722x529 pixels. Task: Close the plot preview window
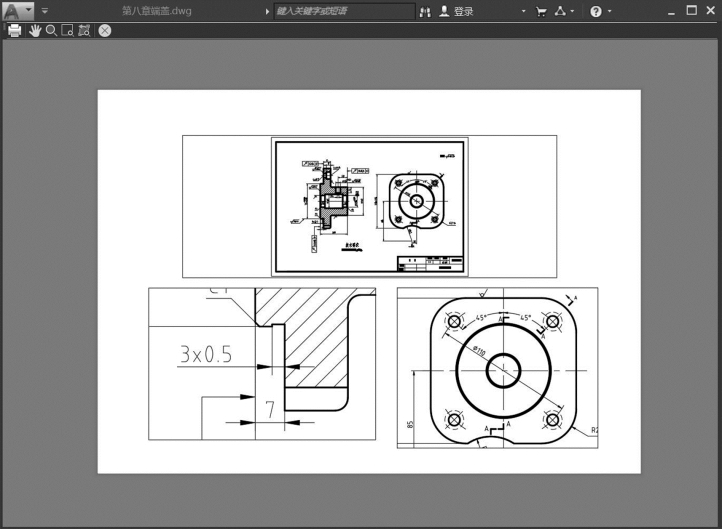[105, 30]
